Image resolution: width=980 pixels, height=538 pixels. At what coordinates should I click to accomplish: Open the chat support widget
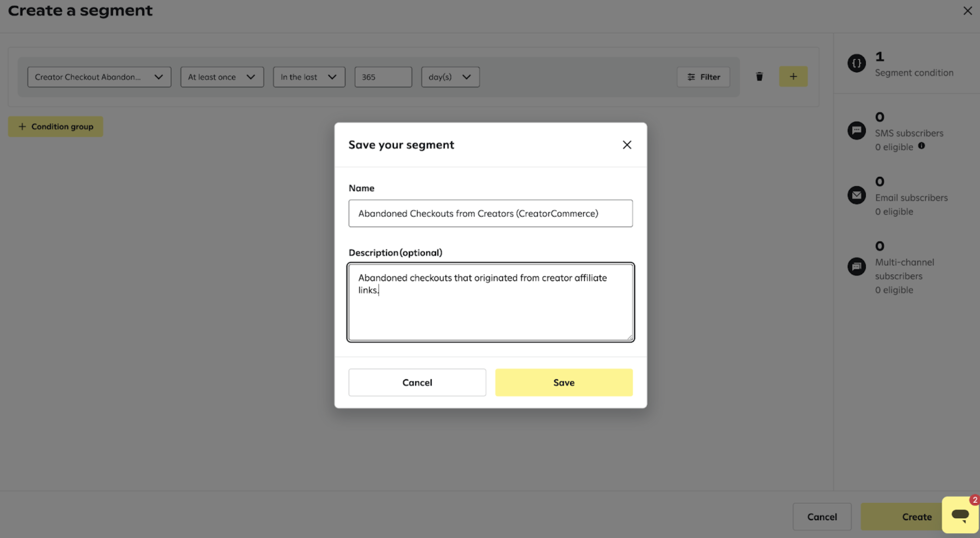960,515
